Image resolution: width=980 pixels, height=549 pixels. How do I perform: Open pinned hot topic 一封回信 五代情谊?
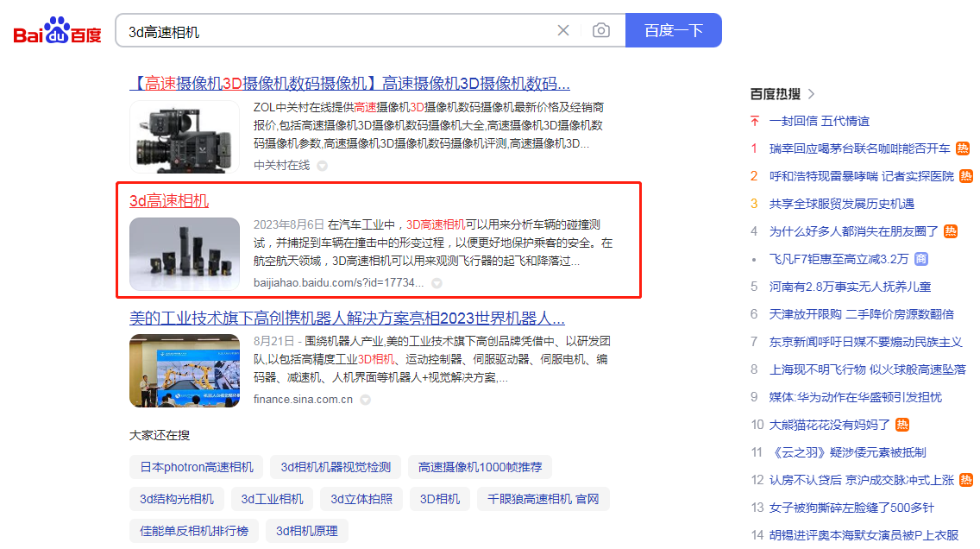[820, 121]
